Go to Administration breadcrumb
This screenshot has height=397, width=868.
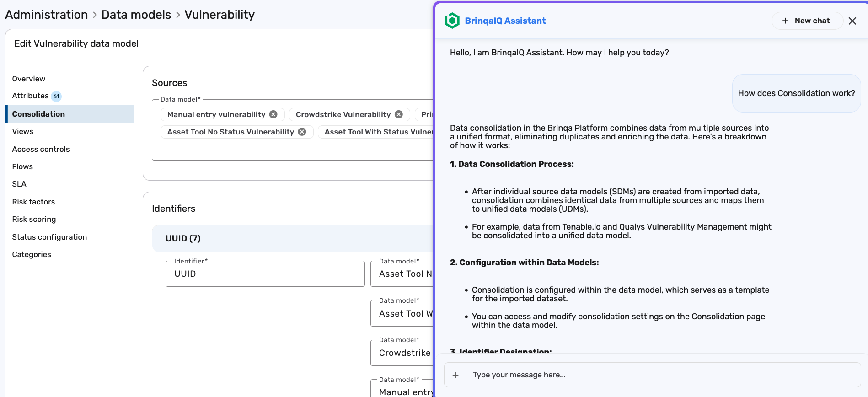tap(47, 15)
